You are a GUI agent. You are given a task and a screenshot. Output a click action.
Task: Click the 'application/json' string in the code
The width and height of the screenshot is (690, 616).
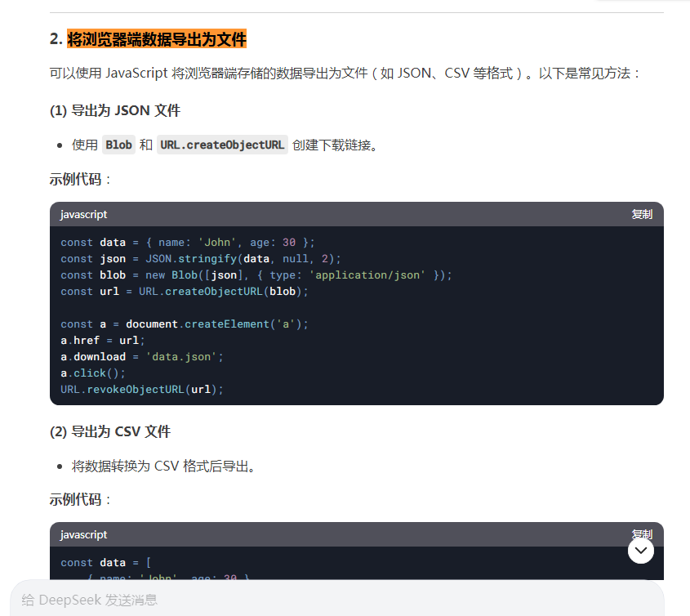(367, 275)
